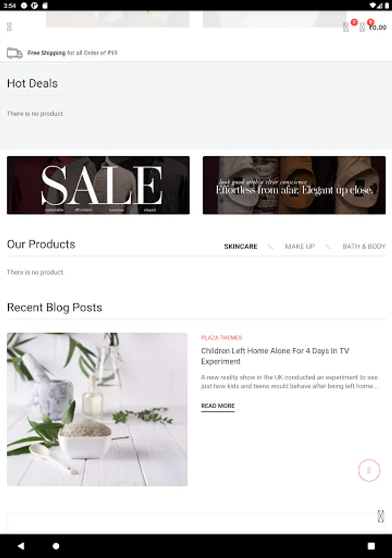Tap the free shipping truck icon
This screenshot has width=392, height=558.
pos(15,53)
